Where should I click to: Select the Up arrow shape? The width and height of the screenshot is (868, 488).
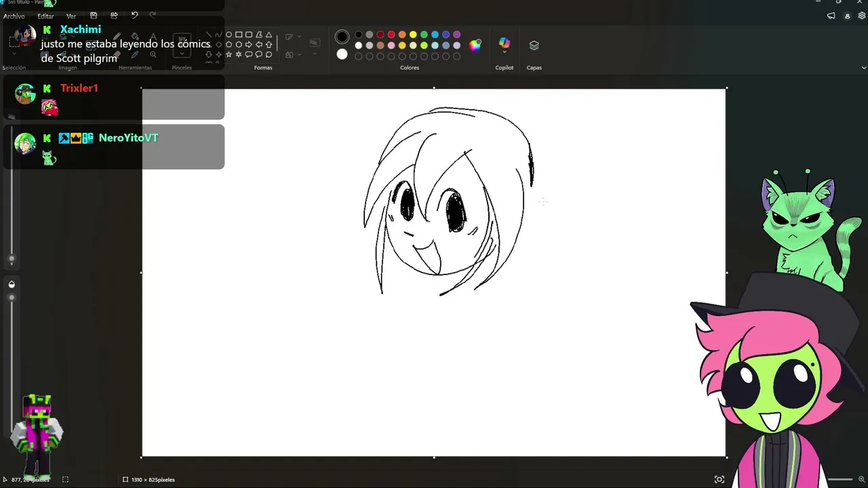[x=269, y=45]
